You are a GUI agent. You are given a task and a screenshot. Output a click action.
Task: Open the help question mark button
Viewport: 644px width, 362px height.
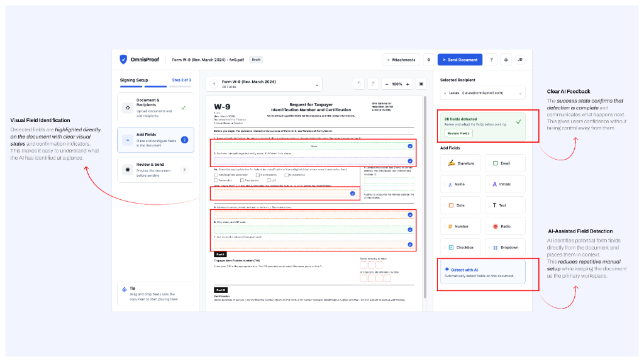click(x=491, y=60)
